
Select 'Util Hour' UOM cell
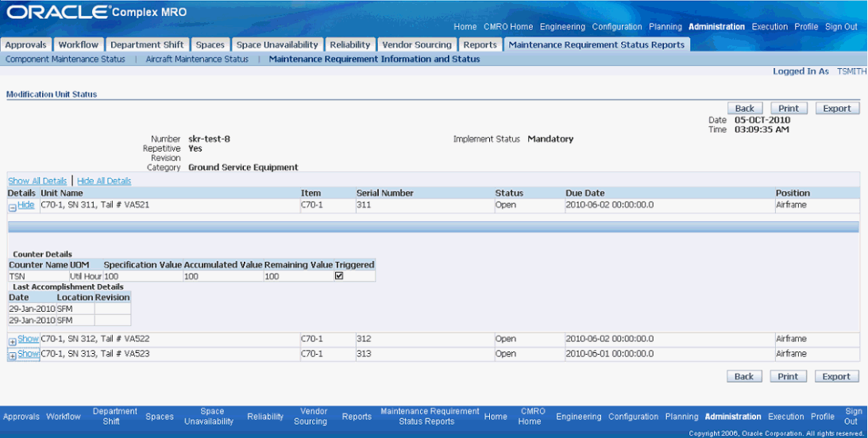86,276
